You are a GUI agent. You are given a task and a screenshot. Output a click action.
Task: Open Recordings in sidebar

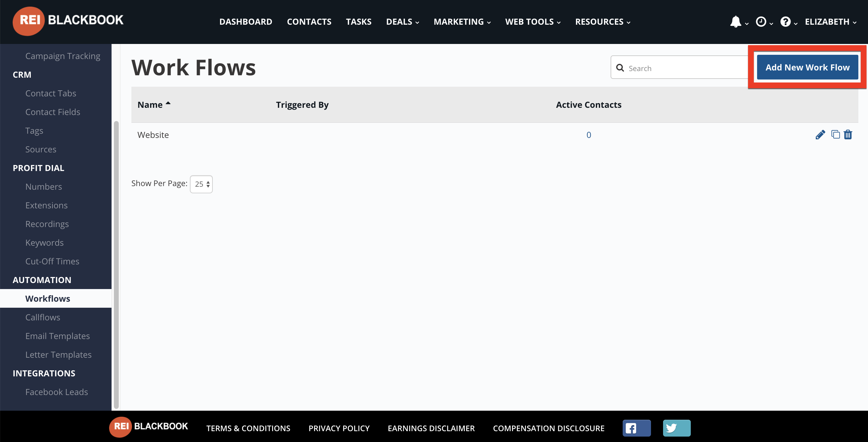click(47, 224)
